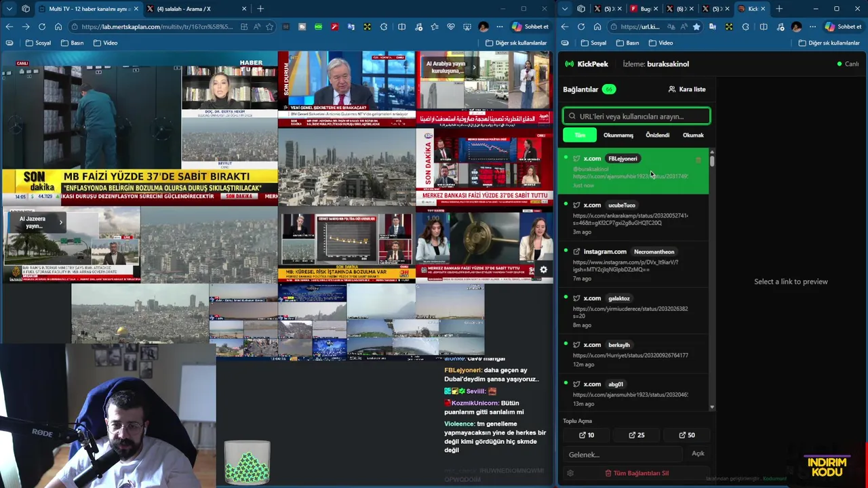Open a new tab in KickPeek window
This screenshot has width=868, height=488.
tap(779, 9)
